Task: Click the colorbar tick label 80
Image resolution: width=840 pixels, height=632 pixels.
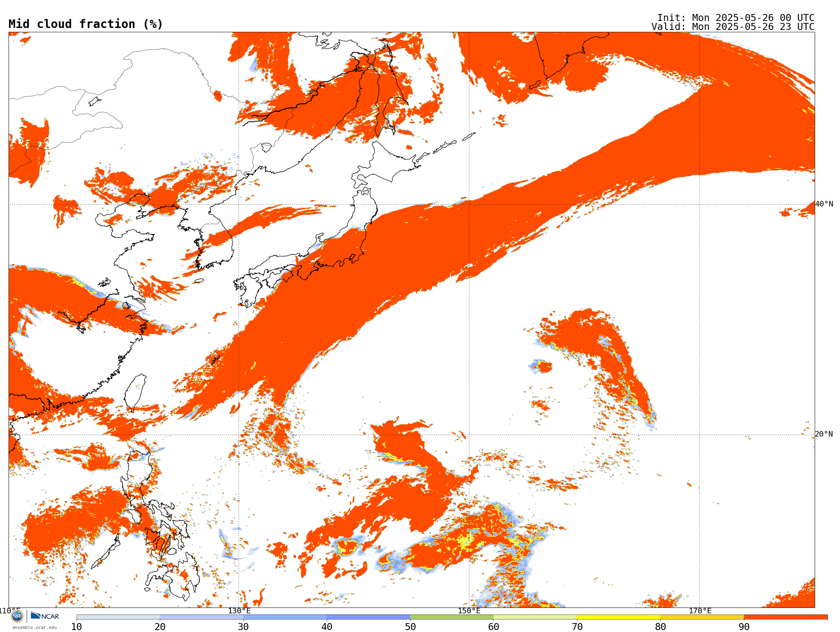Action: [x=660, y=627]
